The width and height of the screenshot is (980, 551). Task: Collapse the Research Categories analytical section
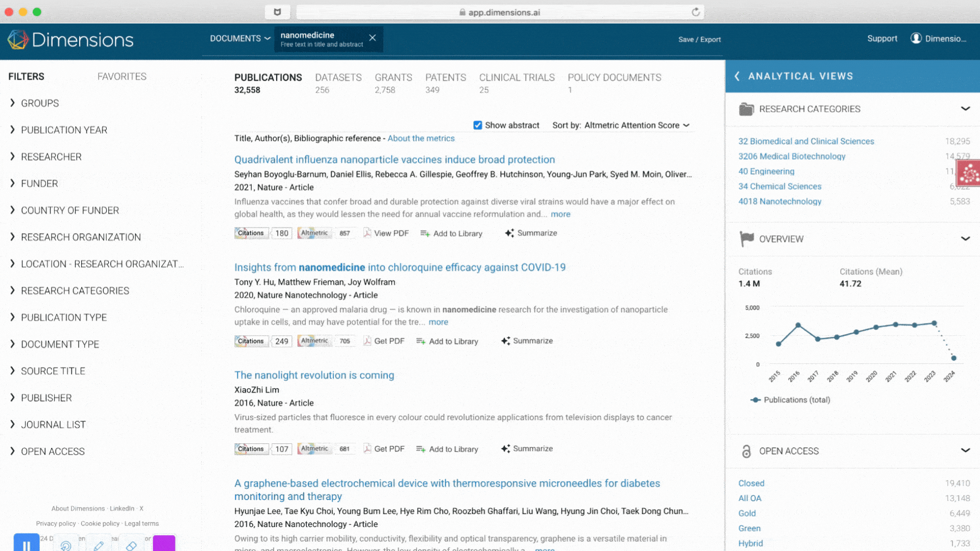pos(965,109)
